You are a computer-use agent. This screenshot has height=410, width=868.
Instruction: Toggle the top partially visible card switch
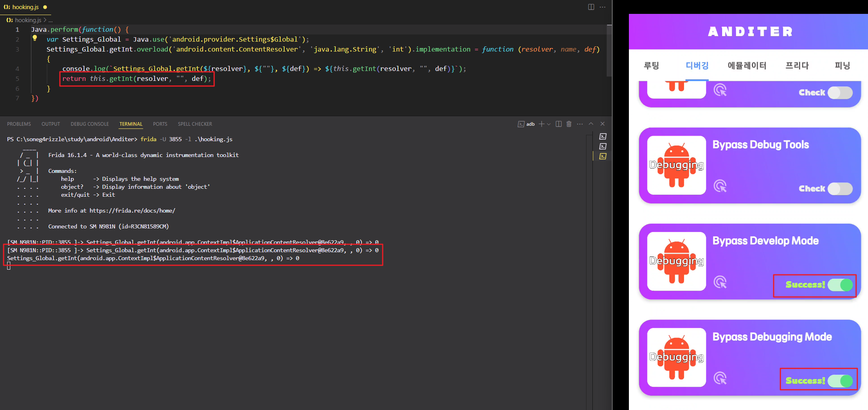point(840,93)
